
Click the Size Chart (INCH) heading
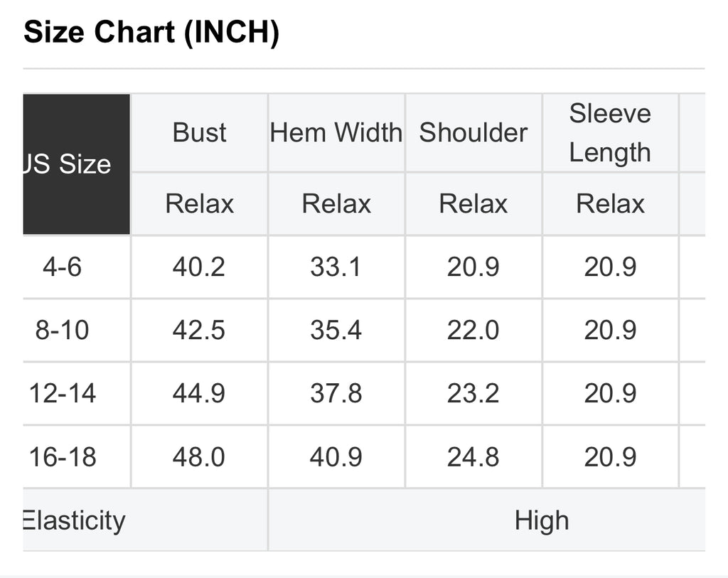click(x=151, y=32)
